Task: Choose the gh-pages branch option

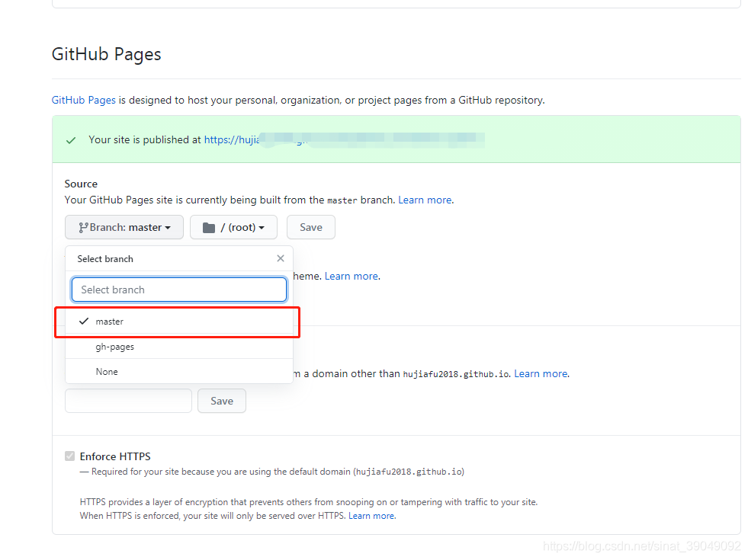Action: click(179, 347)
